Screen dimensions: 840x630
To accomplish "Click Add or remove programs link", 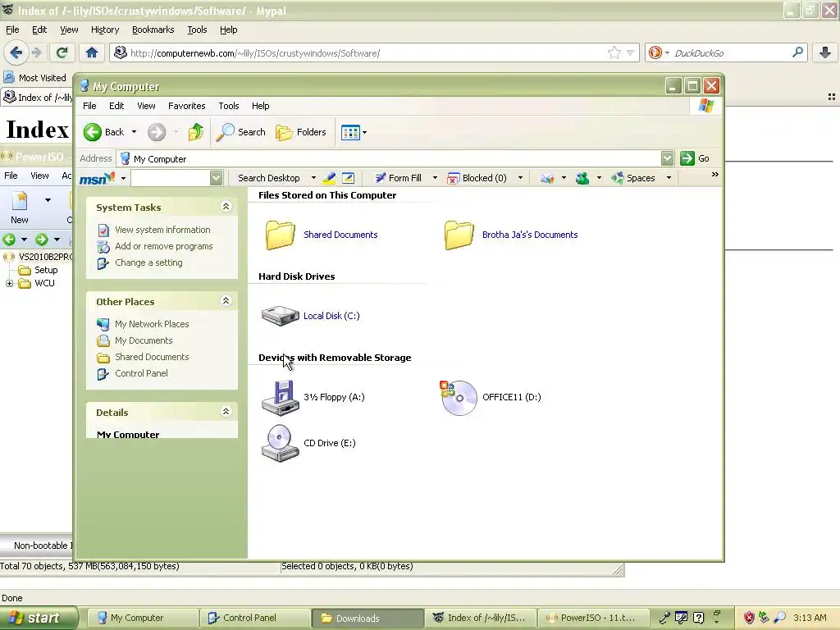I will (x=163, y=246).
